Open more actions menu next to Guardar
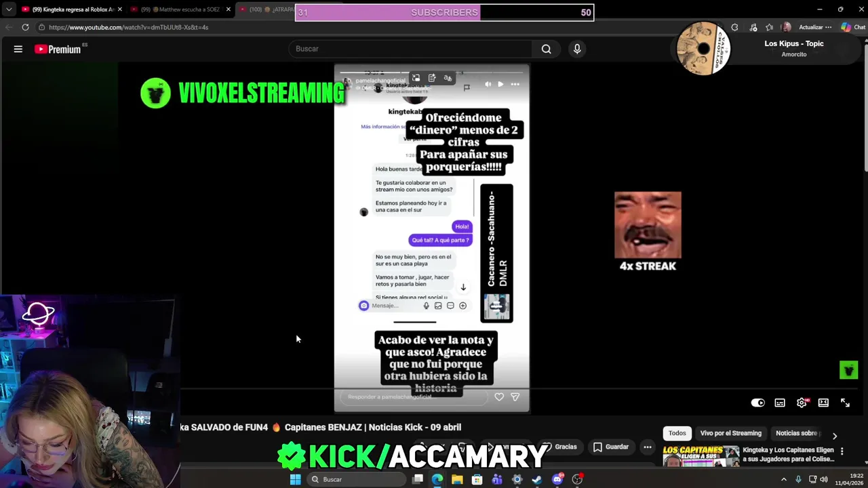The width and height of the screenshot is (868, 488). point(648,447)
